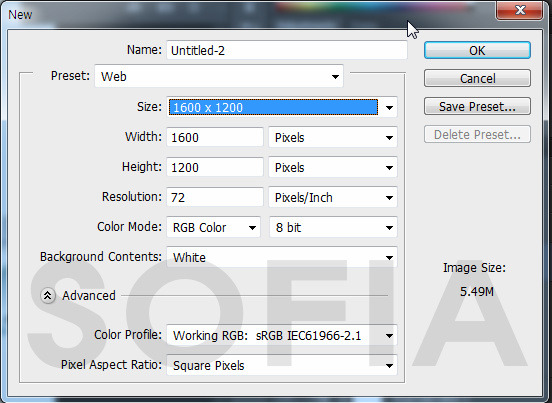This screenshot has width=552, height=403.
Task: Click the Width field showing 1600
Action: tap(215, 137)
